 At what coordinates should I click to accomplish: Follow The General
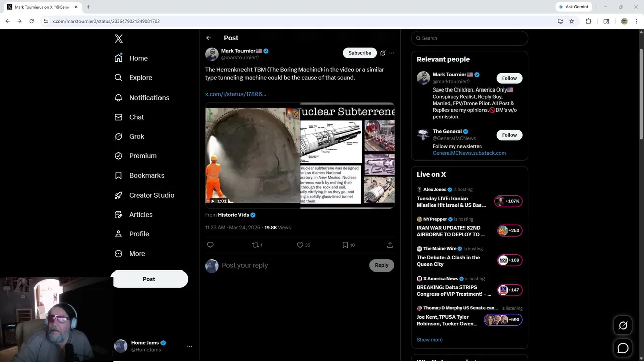[509, 135]
